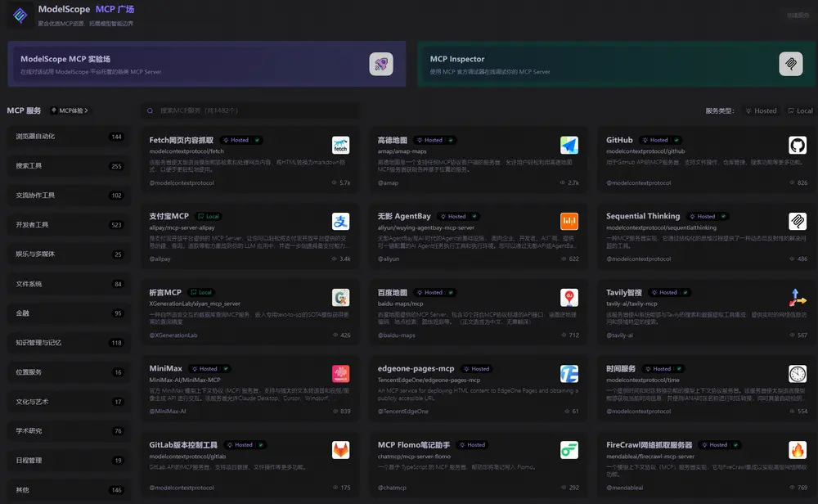Click the FireCrawl flame icon
818x504 pixels.
coord(798,450)
